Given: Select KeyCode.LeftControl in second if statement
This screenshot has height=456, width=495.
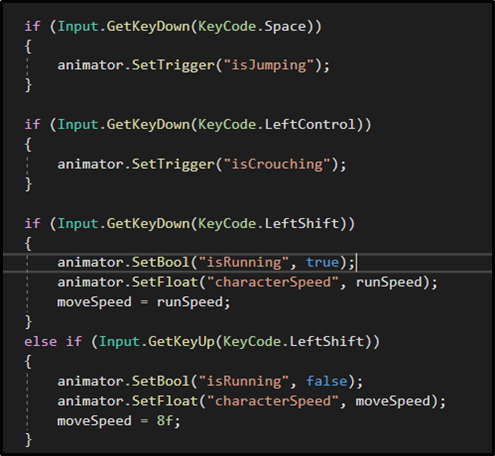Looking at the screenshot, I should click(277, 125).
